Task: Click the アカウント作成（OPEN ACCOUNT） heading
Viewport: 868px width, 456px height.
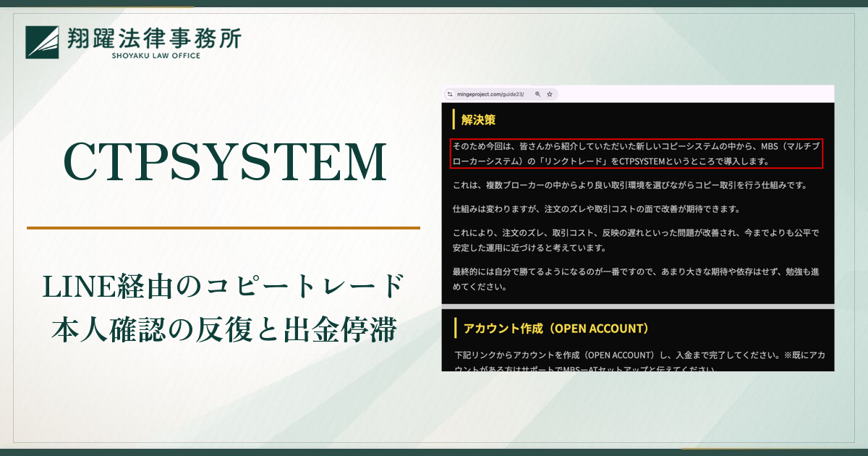Action: coord(555,329)
